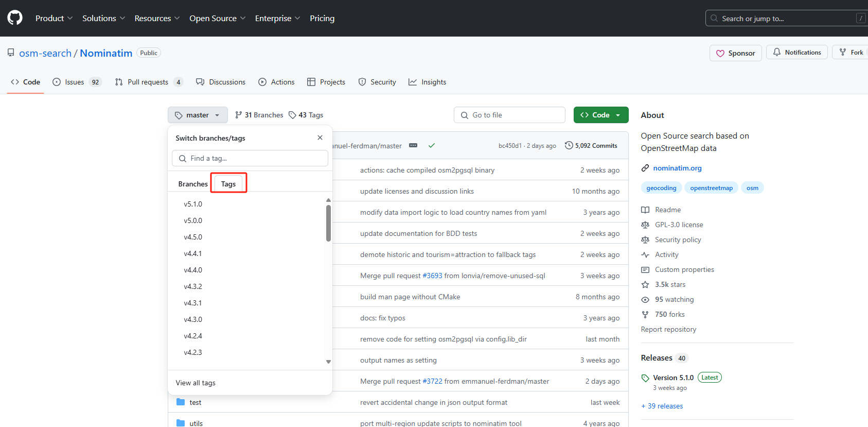The image size is (868, 427).
Task: Click the Discussions speech bubble icon
Action: coord(200,82)
